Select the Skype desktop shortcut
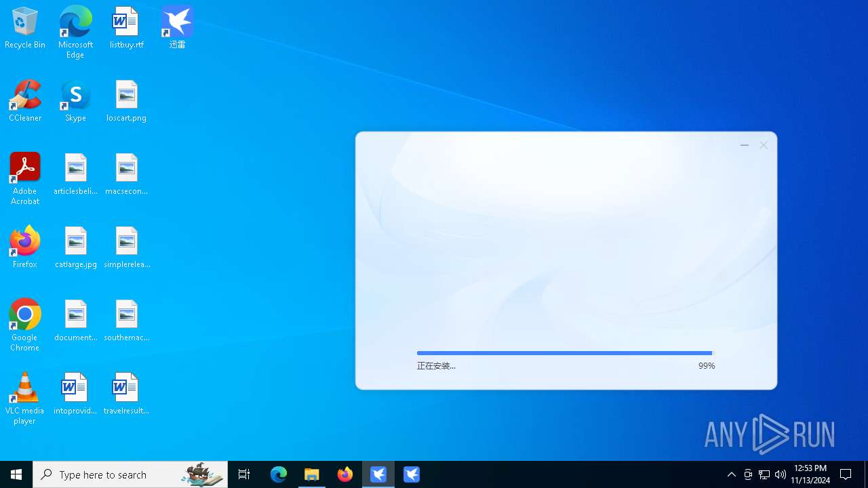Screen dimensions: 868x488 (75, 102)
